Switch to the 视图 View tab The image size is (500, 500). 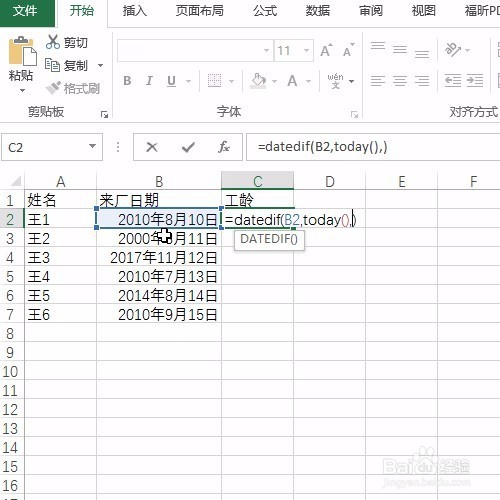point(424,11)
